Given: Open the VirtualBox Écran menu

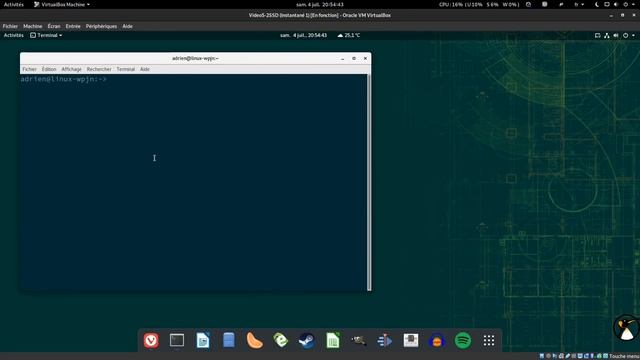Looking at the screenshot, I should point(54,26).
